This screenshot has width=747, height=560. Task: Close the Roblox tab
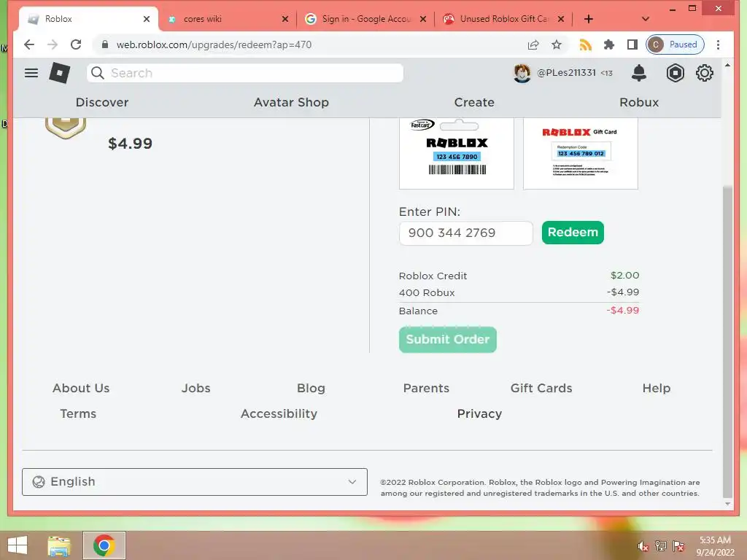tap(147, 19)
